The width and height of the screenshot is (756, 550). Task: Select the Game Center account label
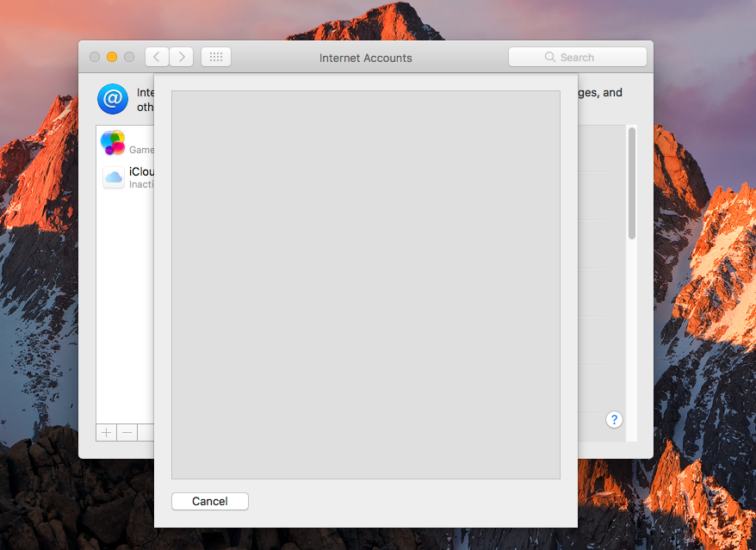pos(141,150)
